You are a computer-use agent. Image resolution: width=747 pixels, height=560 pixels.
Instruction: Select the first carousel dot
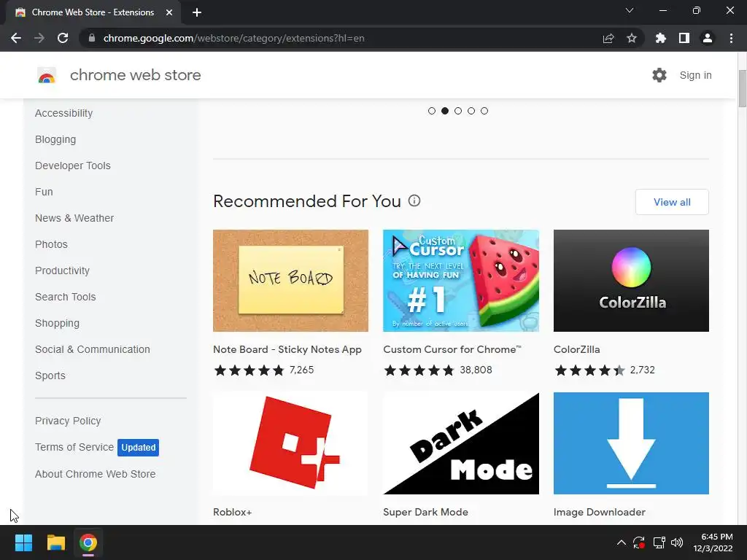pyautogui.click(x=432, y=111)
